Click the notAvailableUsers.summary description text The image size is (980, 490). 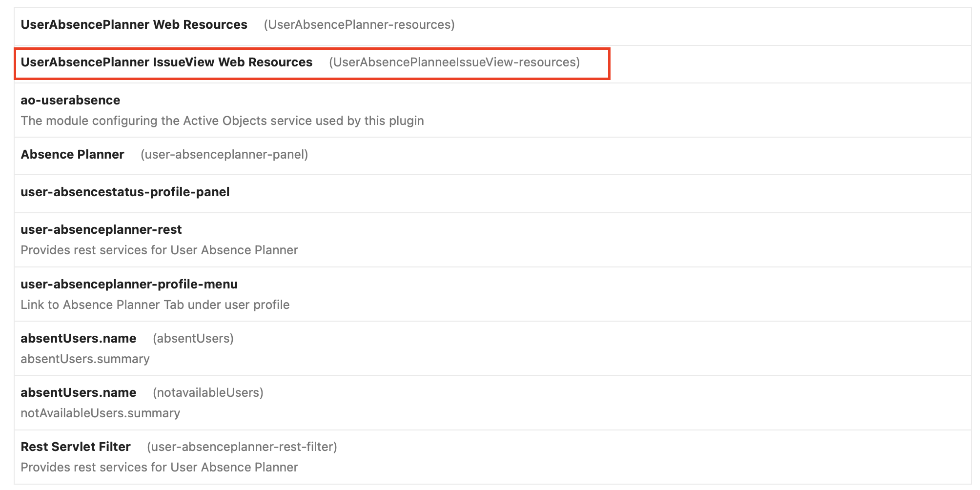100,413
